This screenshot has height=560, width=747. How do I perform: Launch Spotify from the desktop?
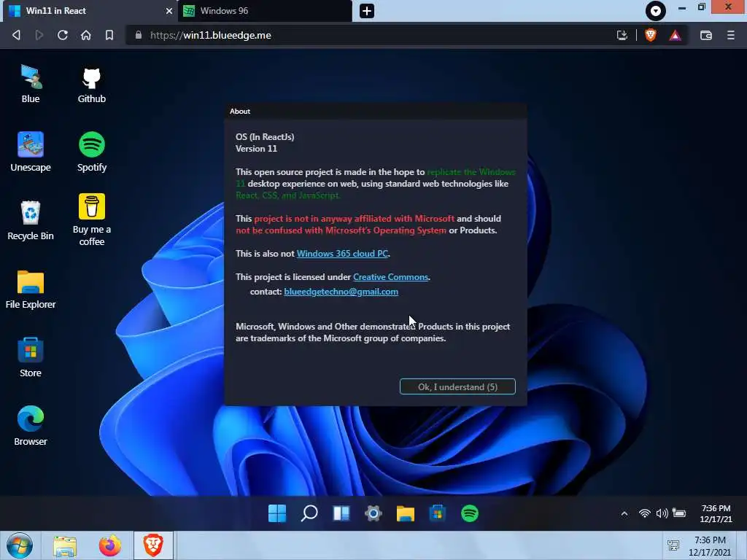tap(91, 152)
